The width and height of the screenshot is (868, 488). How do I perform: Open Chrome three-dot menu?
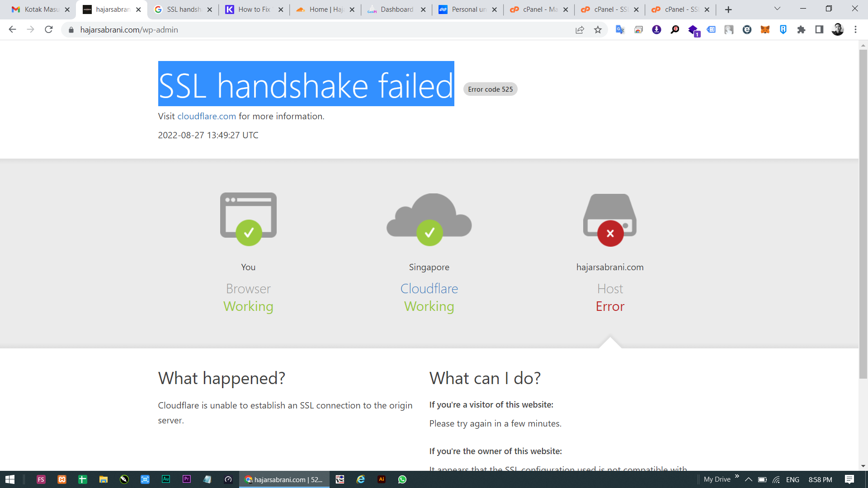tap(855, 30)
